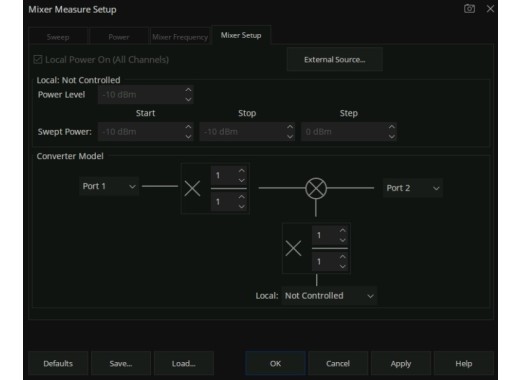Click Save... button
Image resolution: width=520 pixels, height=380 pixels.
point(121,363)
